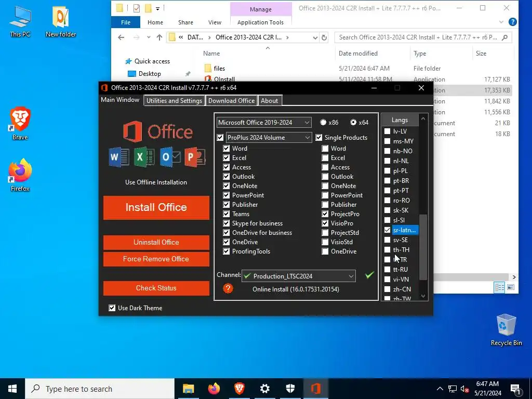
Task: Click the Explorer refresh button
Action: coord(324,37)
